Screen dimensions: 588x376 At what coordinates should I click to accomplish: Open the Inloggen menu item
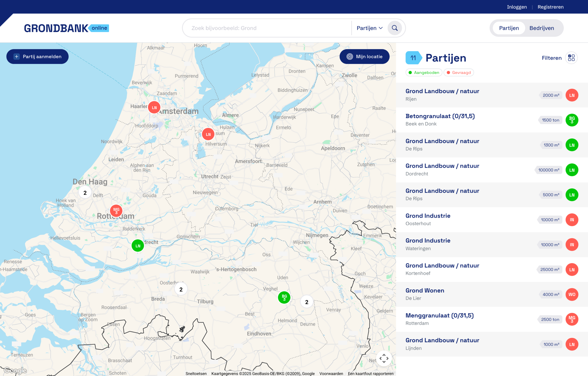coord(517,7)
